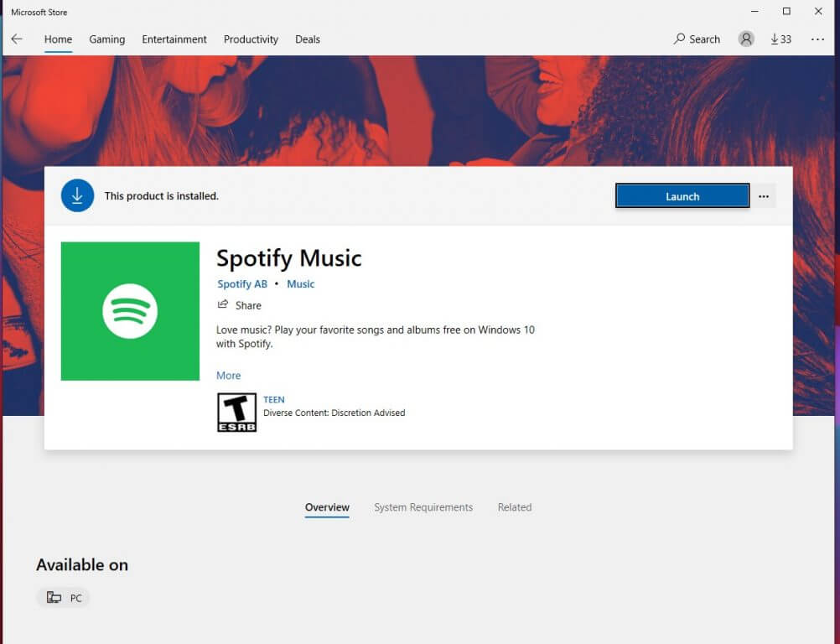This screenshot has width=840, height=644.
Task: Click the Spotify app logo tile
Action: click(130, 311)
